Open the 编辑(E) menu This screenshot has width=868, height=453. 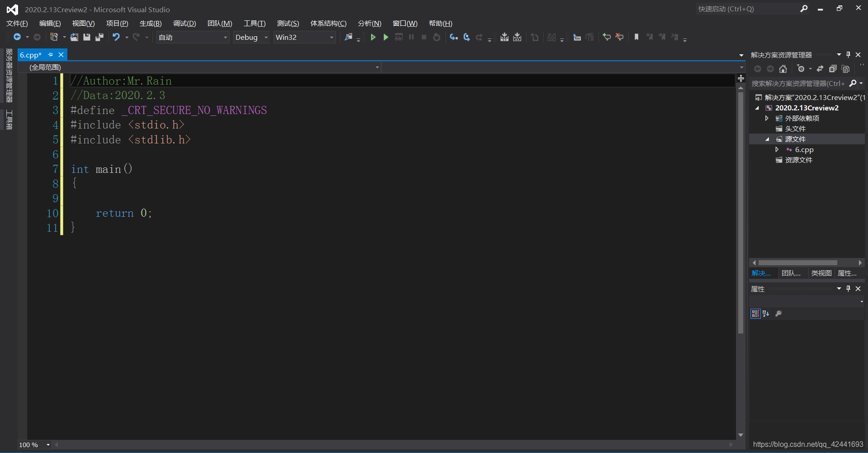click(x=50, y=24)
